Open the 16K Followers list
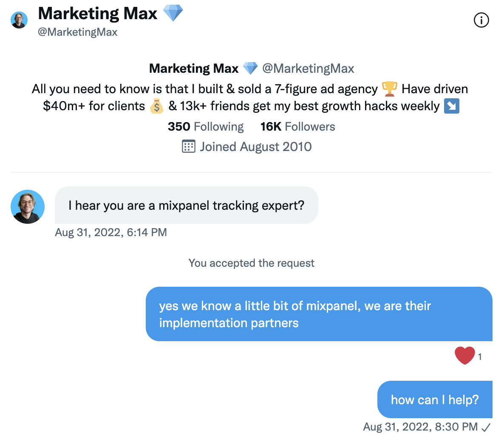 [297, 127]
